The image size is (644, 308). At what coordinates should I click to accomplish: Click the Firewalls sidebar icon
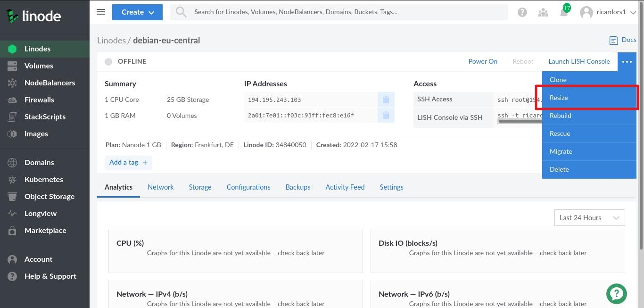[x=12, y=100]
